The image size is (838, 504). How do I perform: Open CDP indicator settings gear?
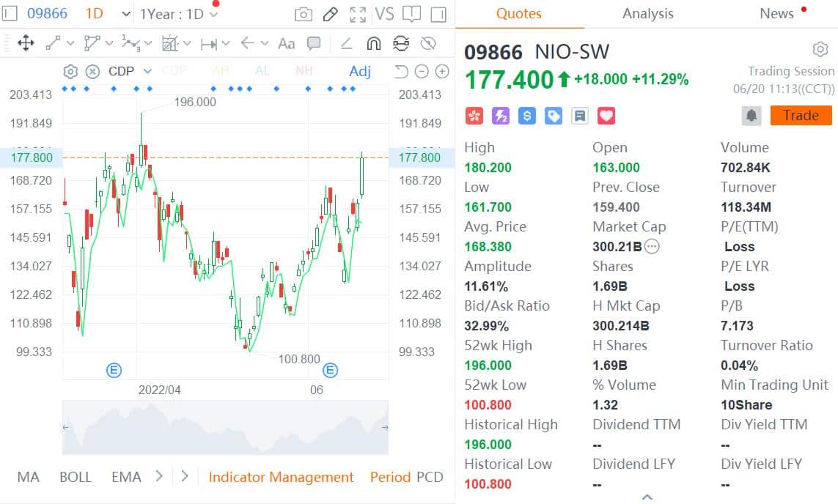pyautogui.click(x=70, y=71)
